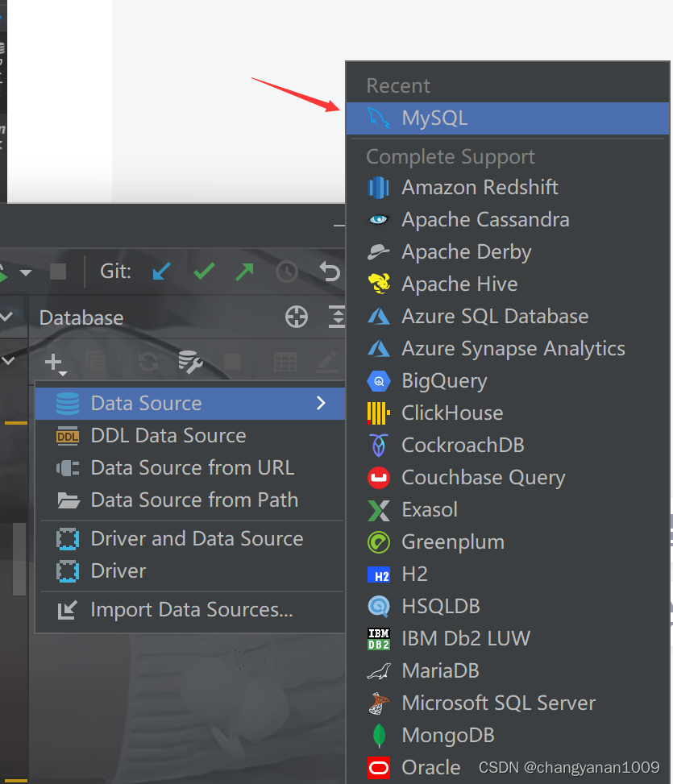
Task: Select Azure SQL Database entry
Action: [x=508, y=317]
